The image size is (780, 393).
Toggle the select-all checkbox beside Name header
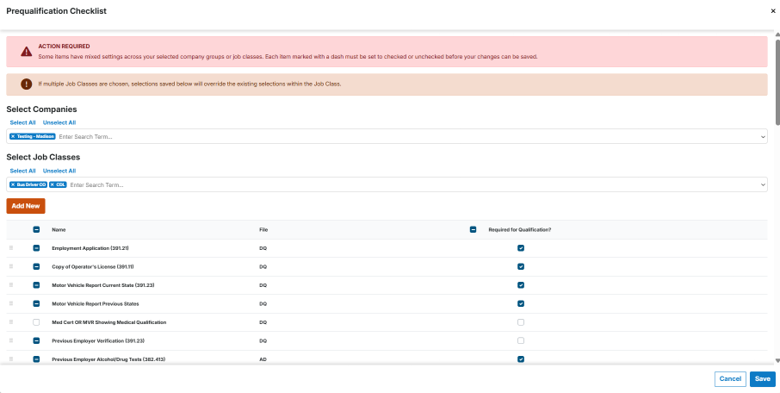coord(36,229)
